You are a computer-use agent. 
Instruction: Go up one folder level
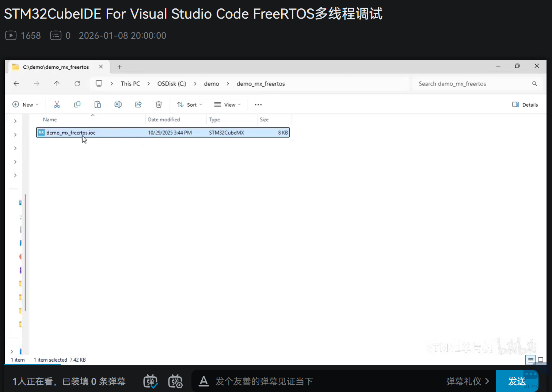coord(57,84)
